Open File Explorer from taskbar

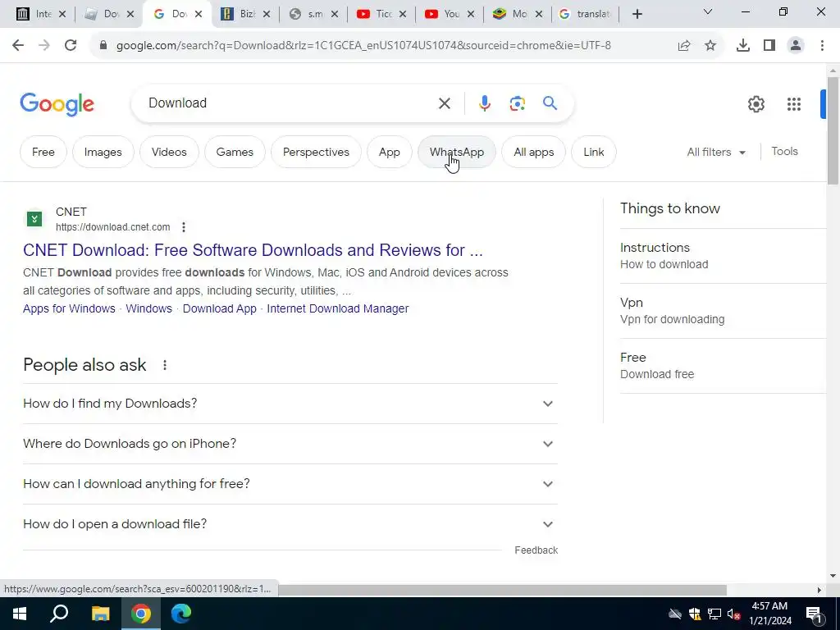pyautogui.click(x=100, y=614)
